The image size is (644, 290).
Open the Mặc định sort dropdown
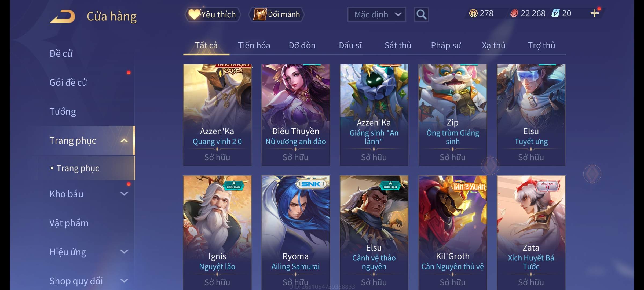pyautogui.click(x=376, y=15)
